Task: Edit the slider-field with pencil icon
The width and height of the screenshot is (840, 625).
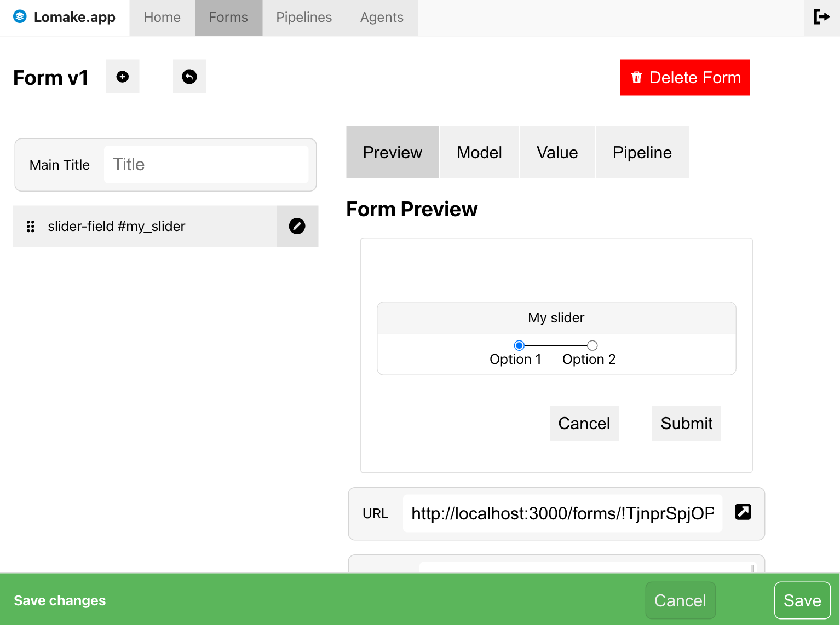Action: click(297, 226)
